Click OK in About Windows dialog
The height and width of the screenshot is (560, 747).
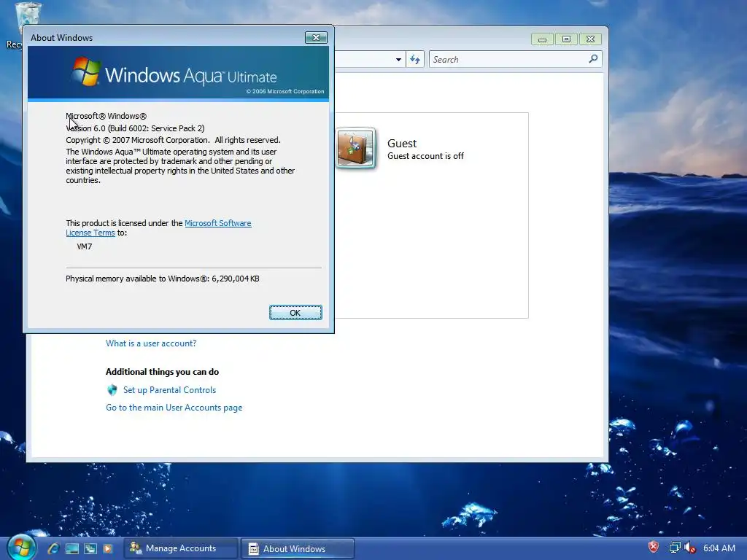pyautogui.click(x=295, y=312)
